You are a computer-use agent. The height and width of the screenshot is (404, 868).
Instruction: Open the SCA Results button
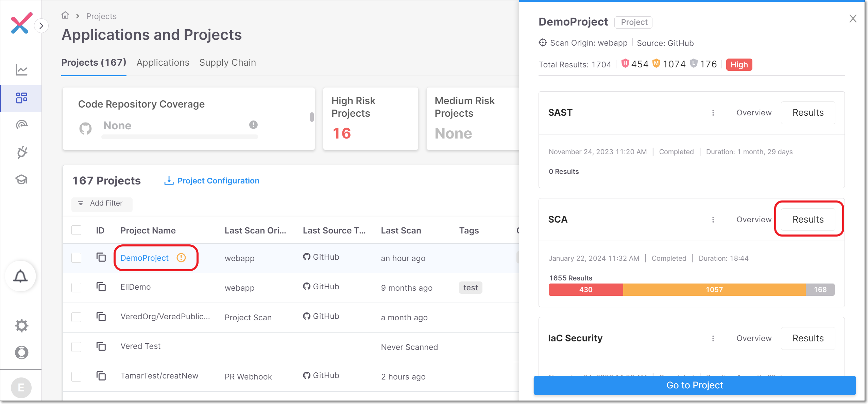808,220
